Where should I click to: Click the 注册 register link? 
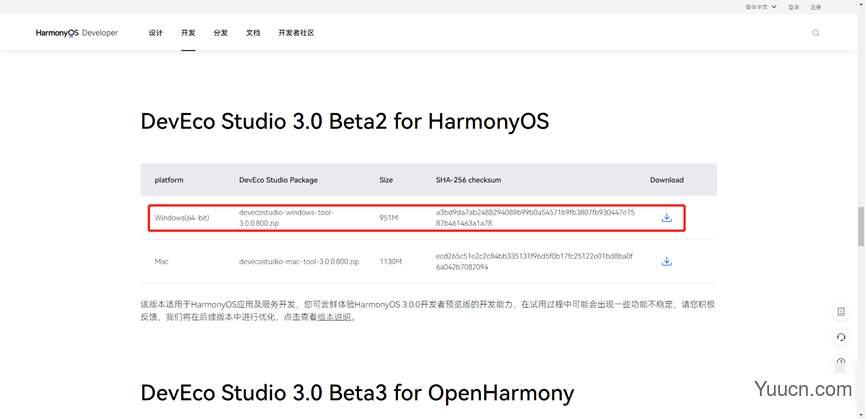815,7
